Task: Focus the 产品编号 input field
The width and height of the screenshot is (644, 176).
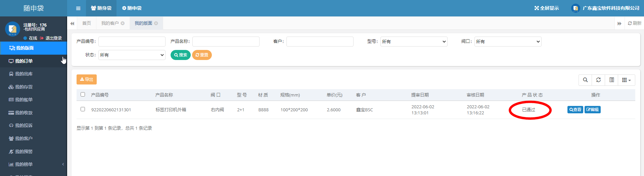Action: tap(132, 42)
